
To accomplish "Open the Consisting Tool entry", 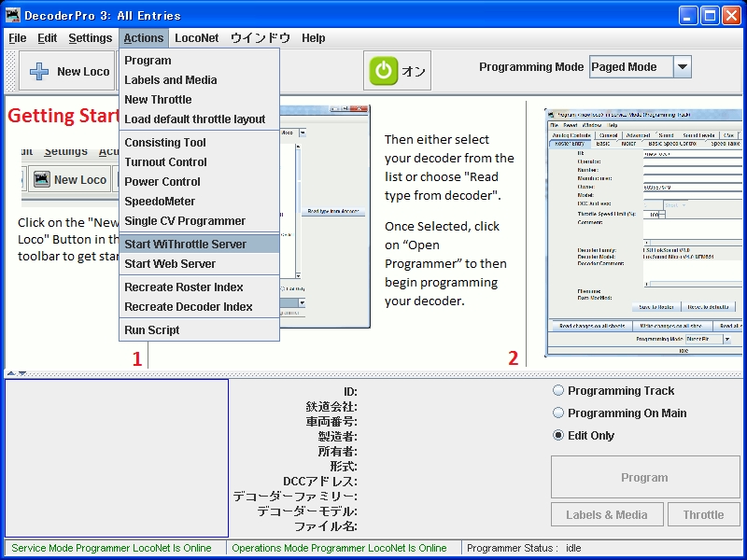I will [199, 143].
